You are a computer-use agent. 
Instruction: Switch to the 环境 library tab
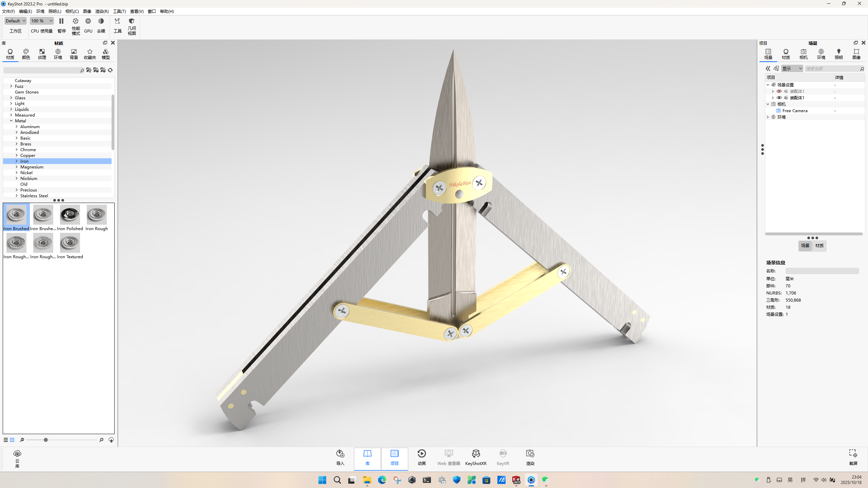(x=58, y=54)
